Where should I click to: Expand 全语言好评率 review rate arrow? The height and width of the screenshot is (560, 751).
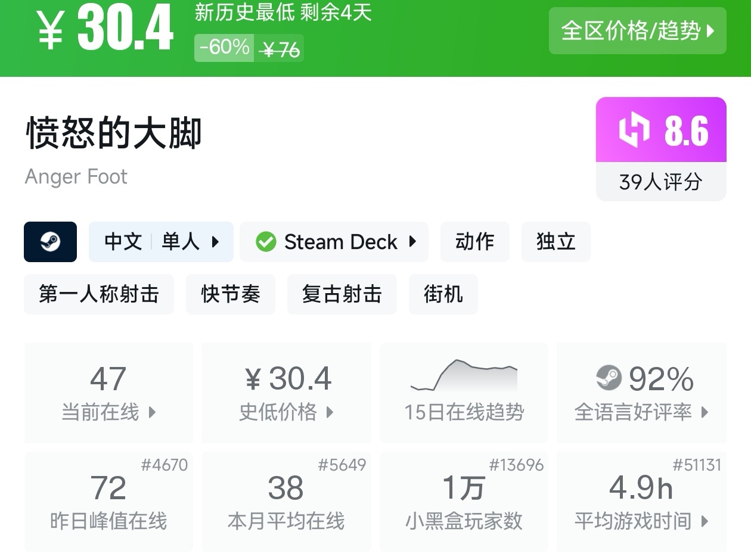pyautogui.click(x=705, y=412)
